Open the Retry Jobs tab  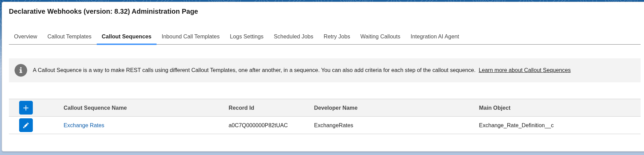tap(337, 36)
